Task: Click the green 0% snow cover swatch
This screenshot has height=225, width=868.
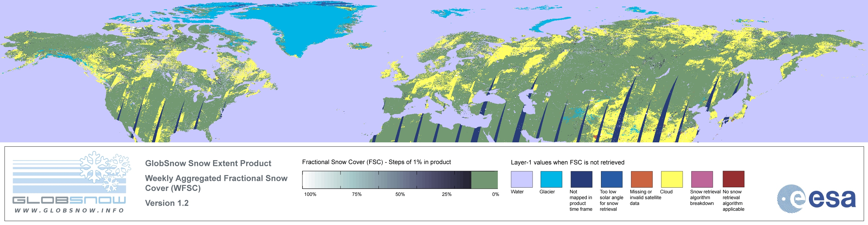Action: pos(484,180)
